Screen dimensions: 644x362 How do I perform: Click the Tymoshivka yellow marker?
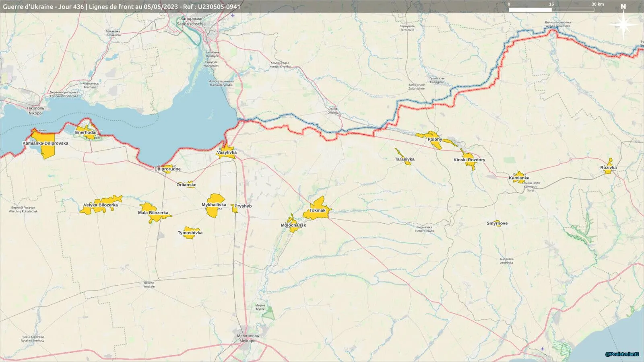[190, 232]
